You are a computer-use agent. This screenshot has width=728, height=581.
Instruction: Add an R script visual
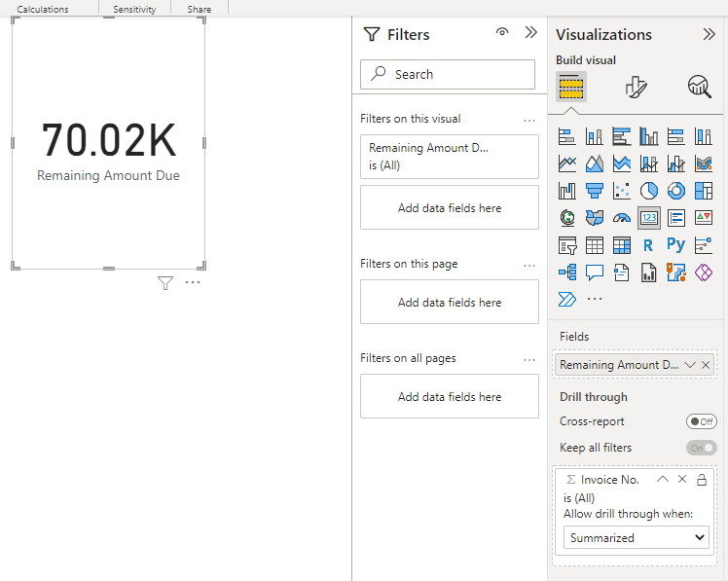(x=649, y=244)
